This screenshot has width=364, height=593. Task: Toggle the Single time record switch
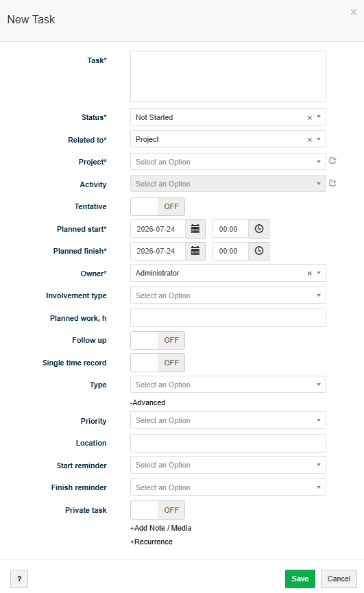point(158,363)
